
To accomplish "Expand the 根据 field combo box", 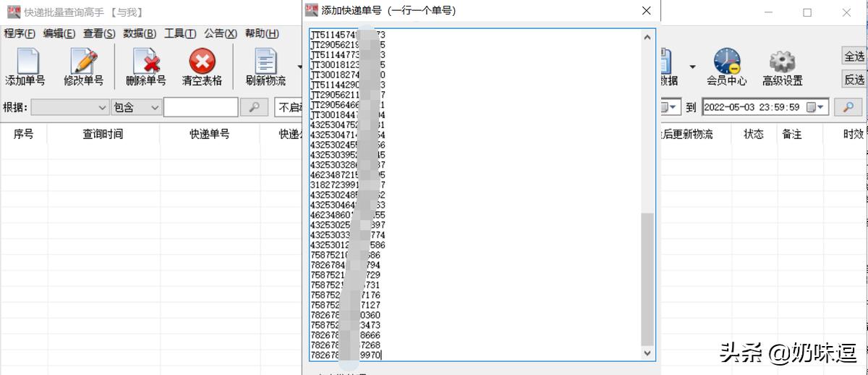I will point(70,107).
